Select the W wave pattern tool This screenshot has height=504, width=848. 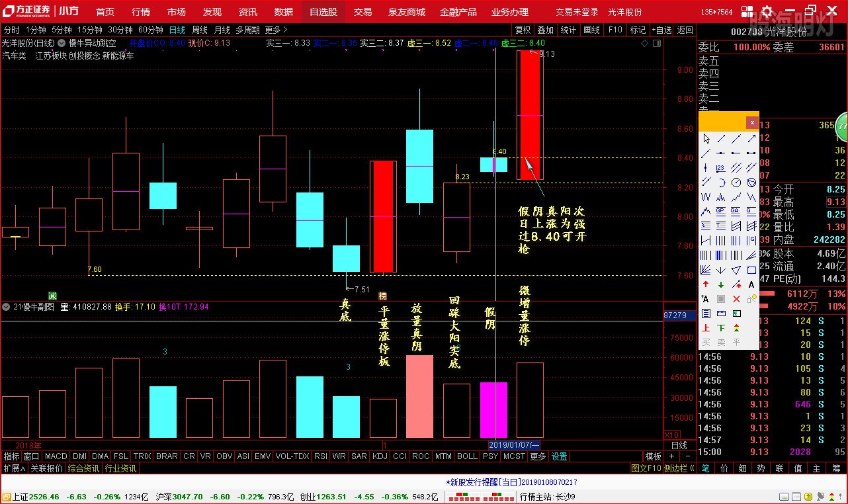(706, 196)
